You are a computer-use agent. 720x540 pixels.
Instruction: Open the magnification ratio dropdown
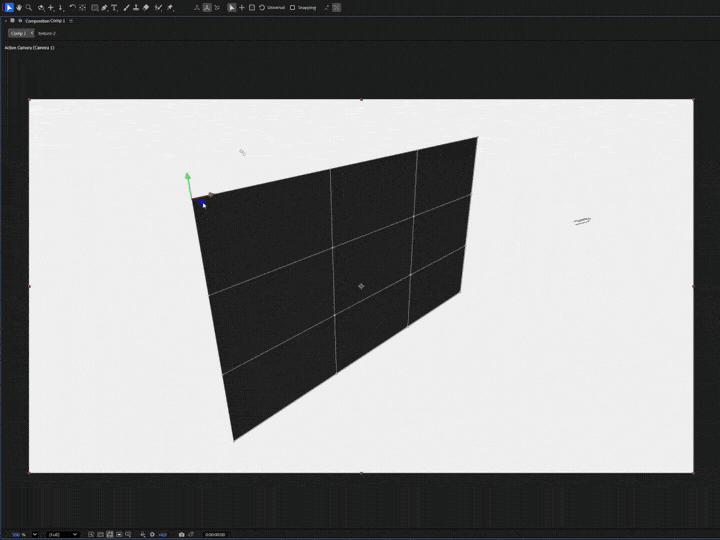(x=35, y=534)
